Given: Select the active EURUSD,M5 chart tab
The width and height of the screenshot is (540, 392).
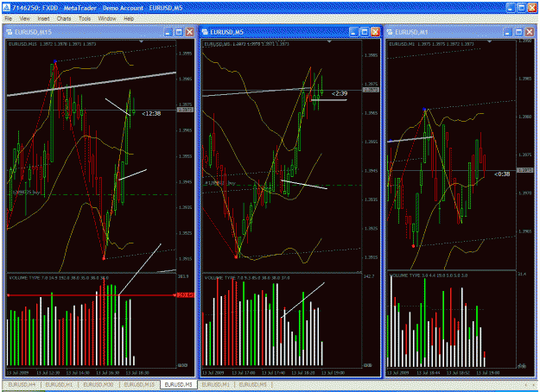Looking at the screenshot, I should pos(178,384).
